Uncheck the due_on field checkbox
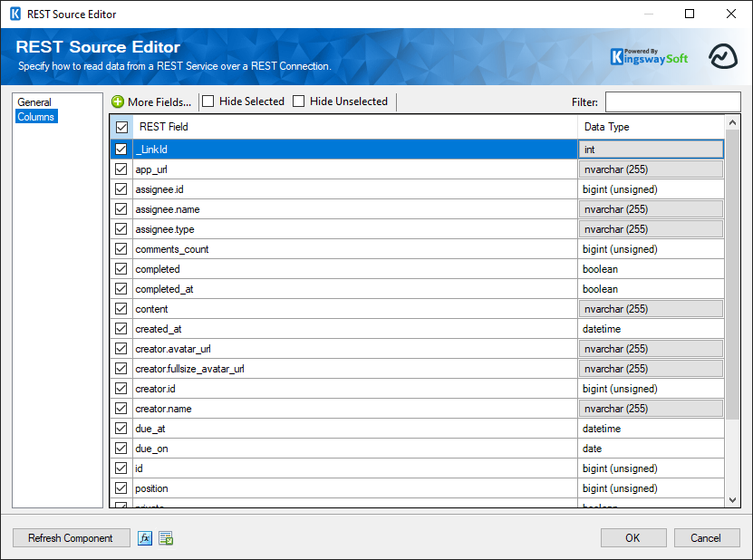This screenshot has height=560, width=753. [121, 449]
